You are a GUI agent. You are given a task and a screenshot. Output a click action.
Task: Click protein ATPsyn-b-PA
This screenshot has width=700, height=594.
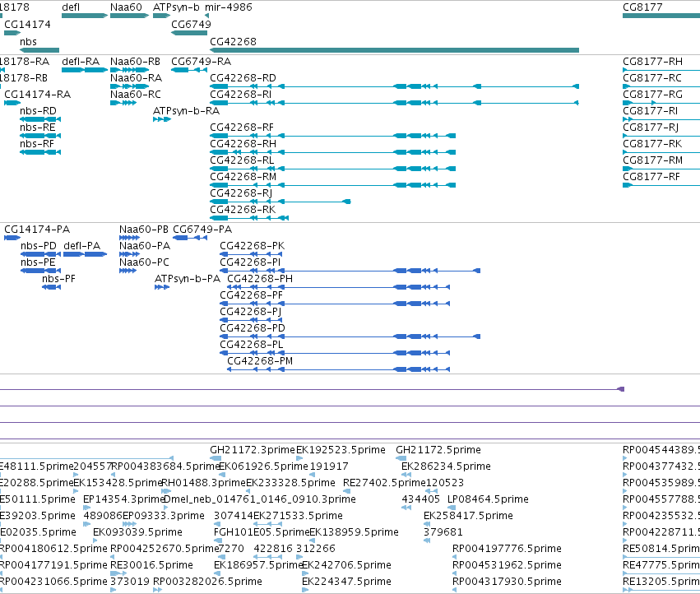[x=188, y=279]
